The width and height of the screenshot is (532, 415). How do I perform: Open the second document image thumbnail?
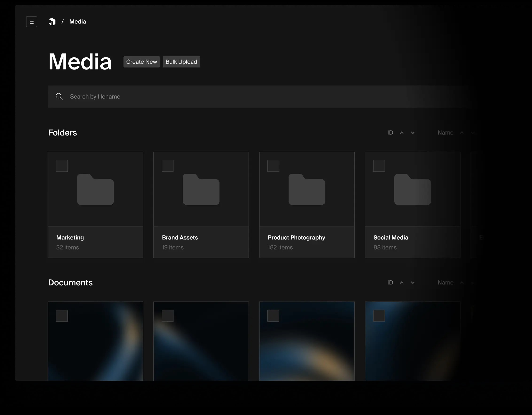201,341
